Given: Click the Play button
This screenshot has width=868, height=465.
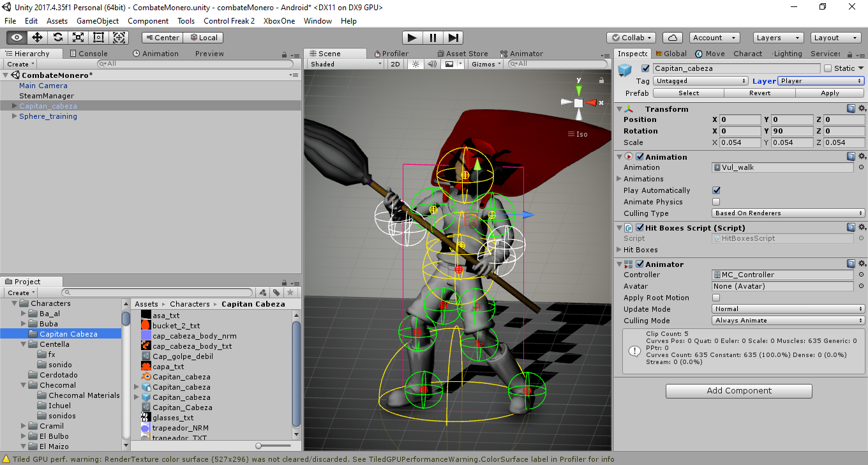Looking at the screenshot, I should coord(412,38).
